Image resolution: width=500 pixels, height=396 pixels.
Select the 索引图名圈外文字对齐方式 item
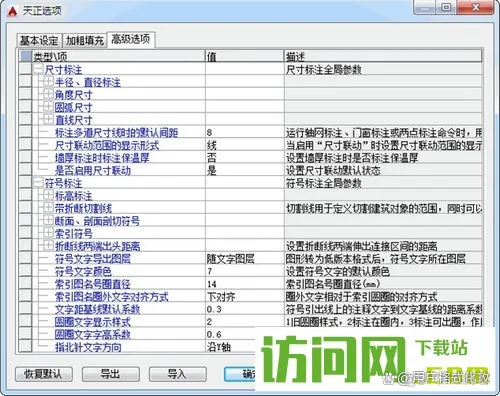click(112, 297)
